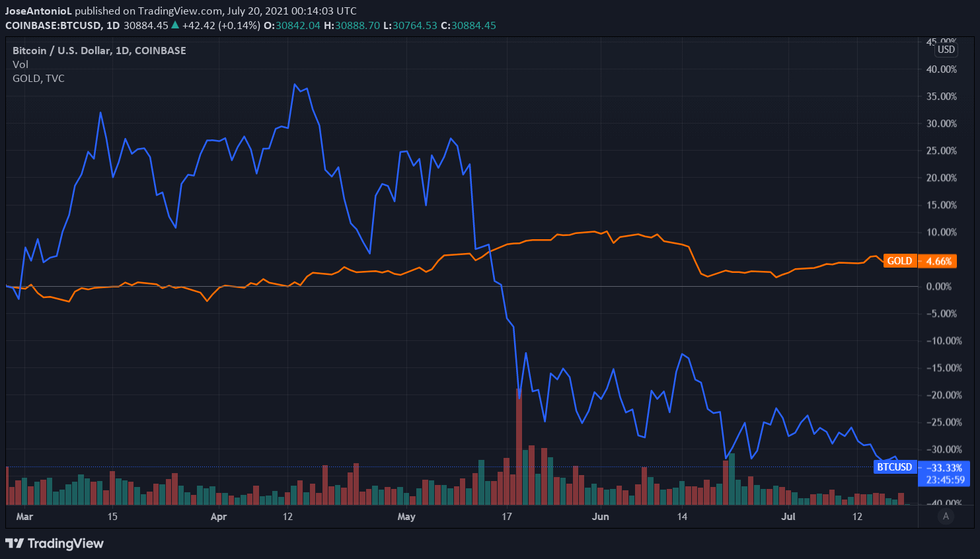This screenshot has height=559, width=980.
Task: Click the 40.00% price axis label
Action: (x=942, y=69)
